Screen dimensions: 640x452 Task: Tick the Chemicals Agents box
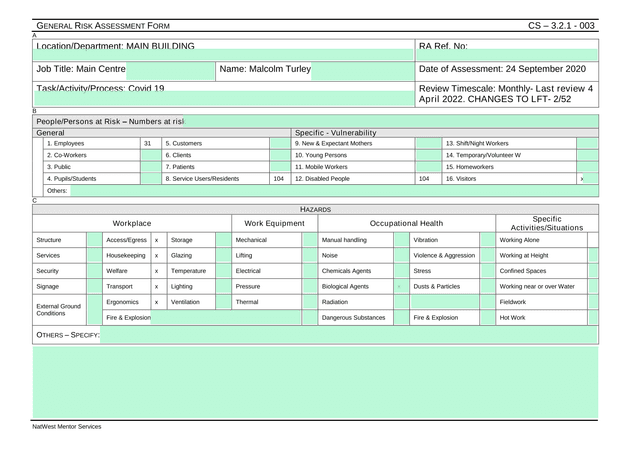pyautogui.click(x=402, y=271)
